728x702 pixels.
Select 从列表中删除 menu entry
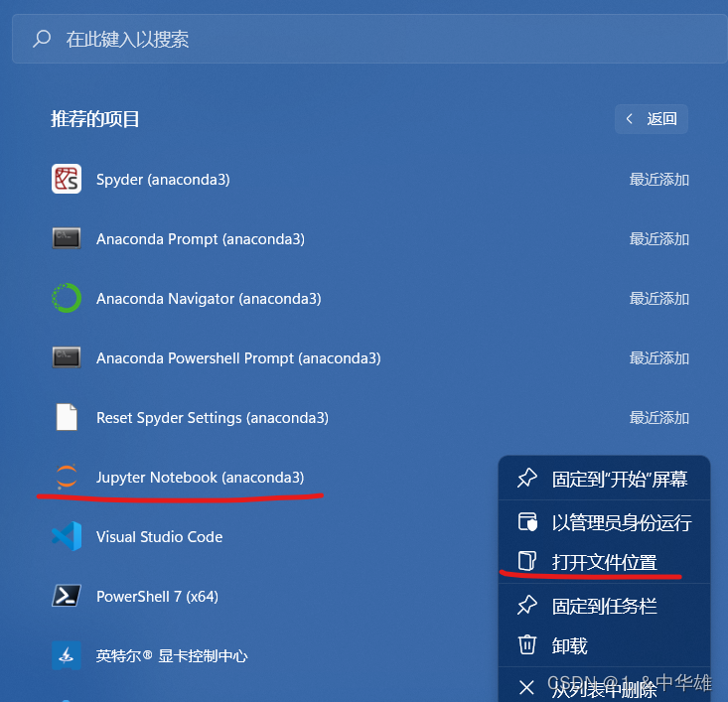(x=604, y=687)
